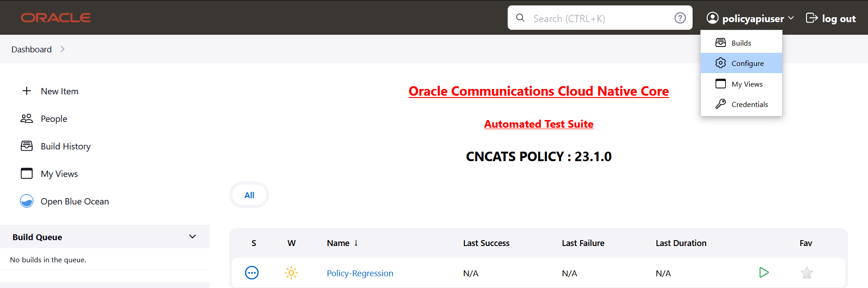Open the Policy-Regression job link
The height and width of the screenshot is (288, 868).
(360, 273)
